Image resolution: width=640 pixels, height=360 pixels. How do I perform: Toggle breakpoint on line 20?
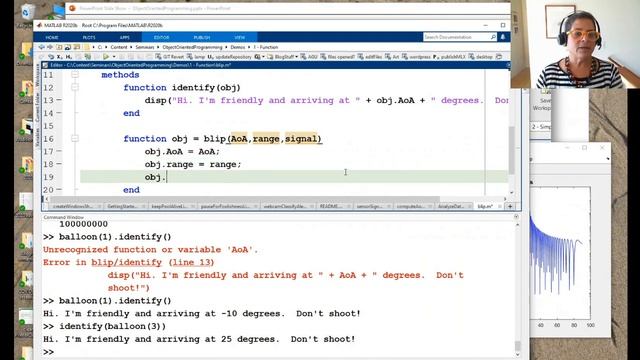coord(59,189)
